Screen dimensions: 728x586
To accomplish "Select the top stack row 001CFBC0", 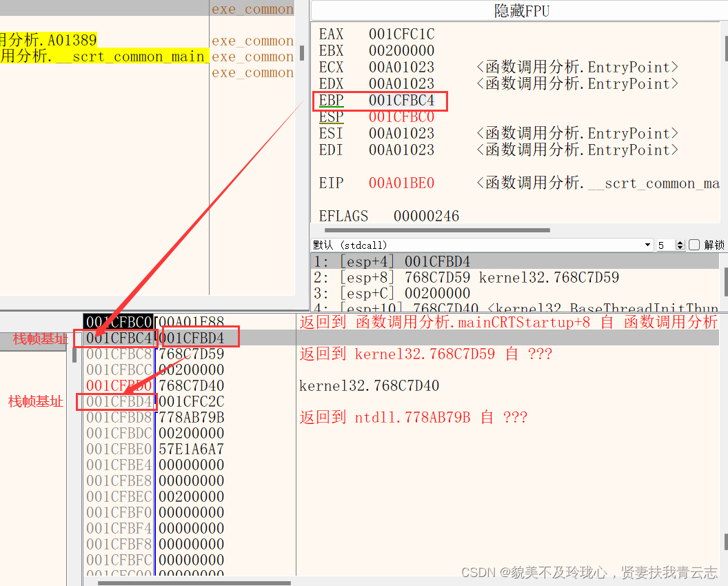I will [119, 321].
